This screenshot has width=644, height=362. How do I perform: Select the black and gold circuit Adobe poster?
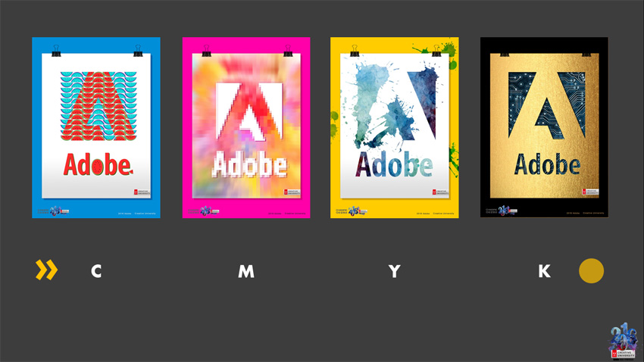click(x=544, y=127)
